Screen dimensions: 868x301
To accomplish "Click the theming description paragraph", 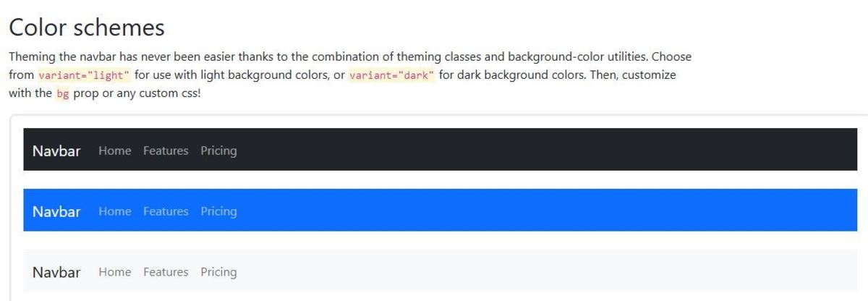I will [x=350, y=75].
